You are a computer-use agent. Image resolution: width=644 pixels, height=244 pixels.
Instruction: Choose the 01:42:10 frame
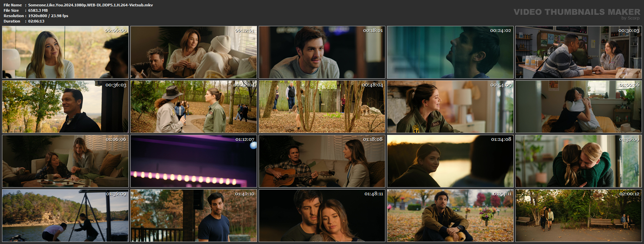tap(194, 215)
